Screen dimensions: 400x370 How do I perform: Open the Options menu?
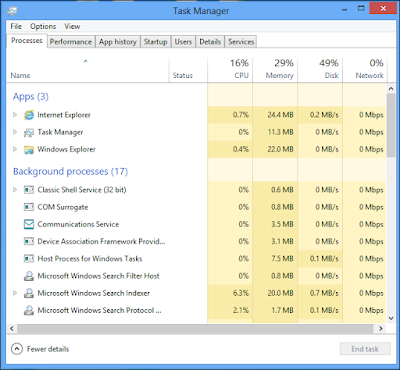pyautogui.click(x=43, y=26)
